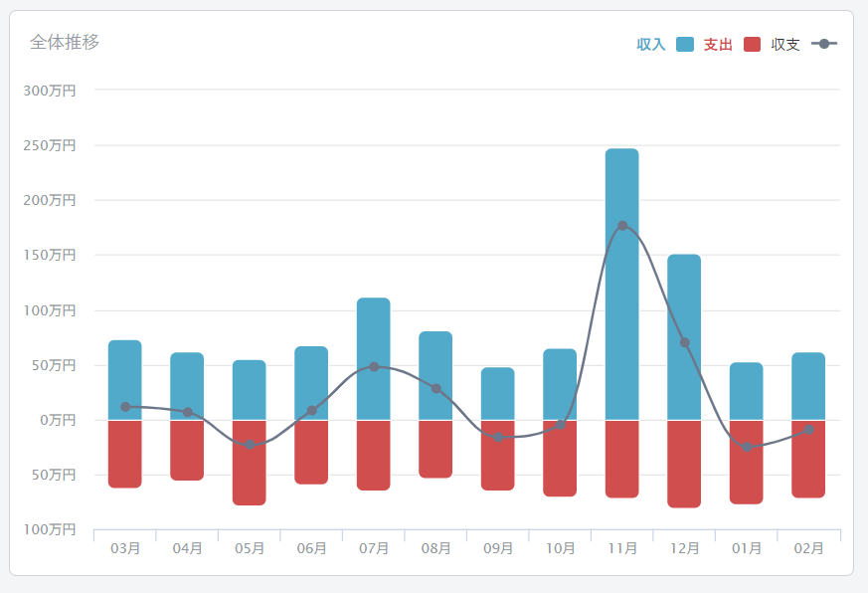Click the 07月 収支 line data point
Viewport: 868px width, 593px height.
coord(374,366)
